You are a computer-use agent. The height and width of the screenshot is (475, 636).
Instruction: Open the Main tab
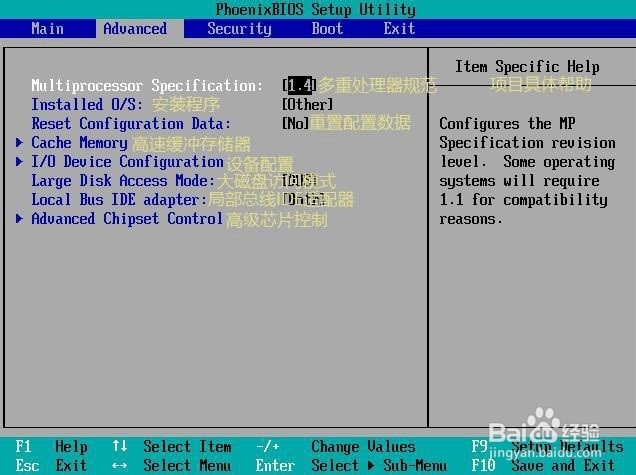pos(47,29)
